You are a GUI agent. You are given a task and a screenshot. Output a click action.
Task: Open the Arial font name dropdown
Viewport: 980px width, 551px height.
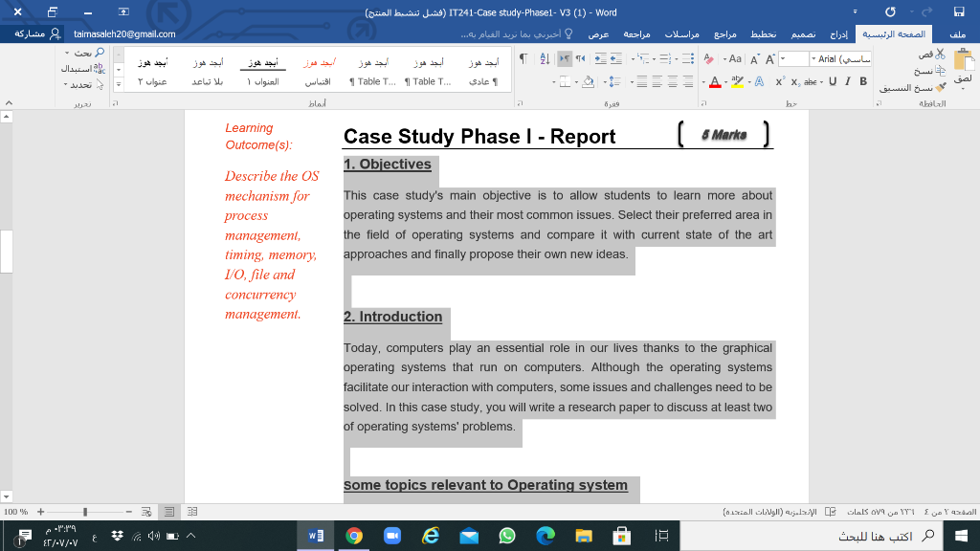pyautogui.click(x=813, y=59)
